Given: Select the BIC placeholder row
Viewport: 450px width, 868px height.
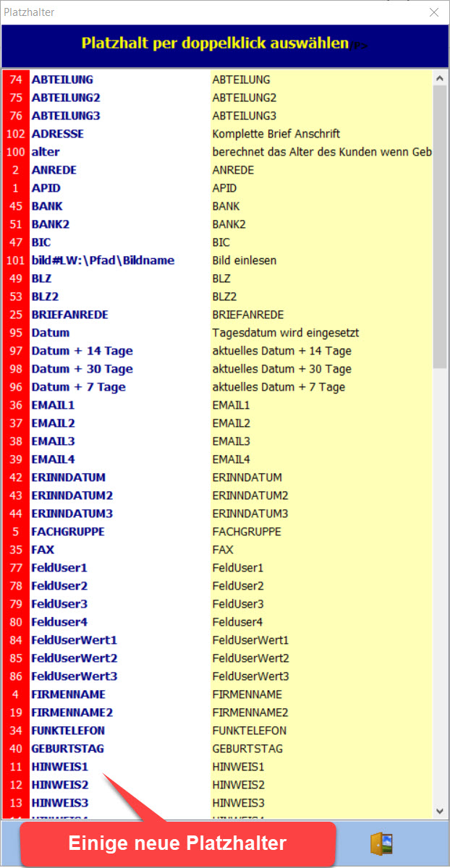Looking at the screenshot, I should [x=41, y=242].
